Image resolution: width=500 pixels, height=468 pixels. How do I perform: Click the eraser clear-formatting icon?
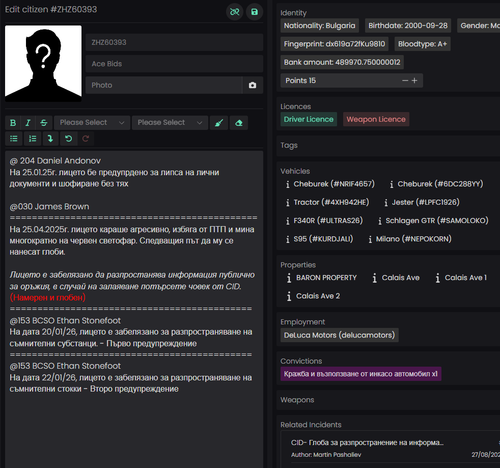point(239,123)
